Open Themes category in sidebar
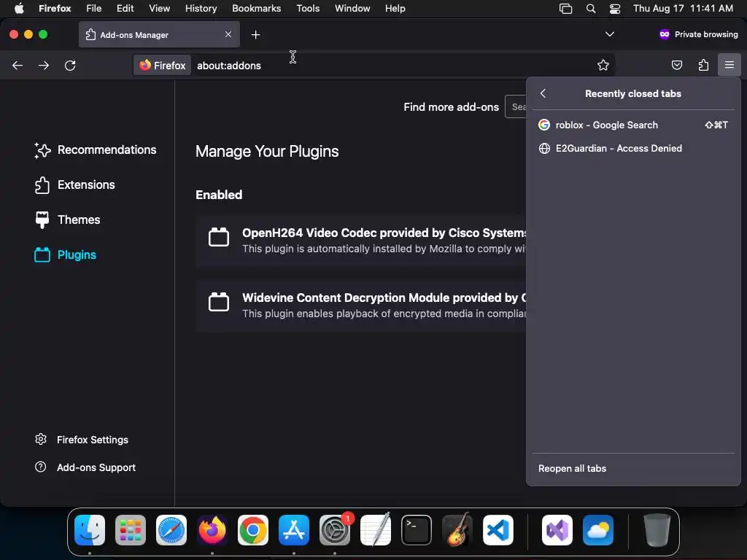Screen dimensions: 747x560 [x=67, y=219]
